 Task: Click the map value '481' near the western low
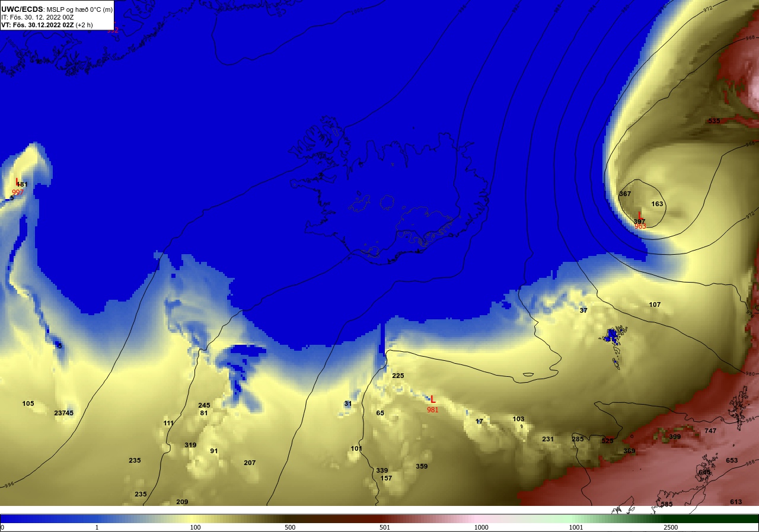click(x=23, y=184)
